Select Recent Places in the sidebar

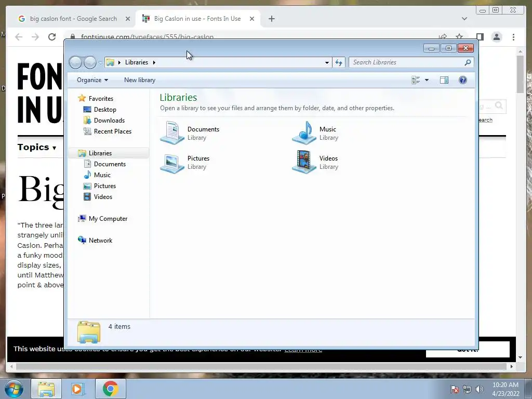point(112,131)
